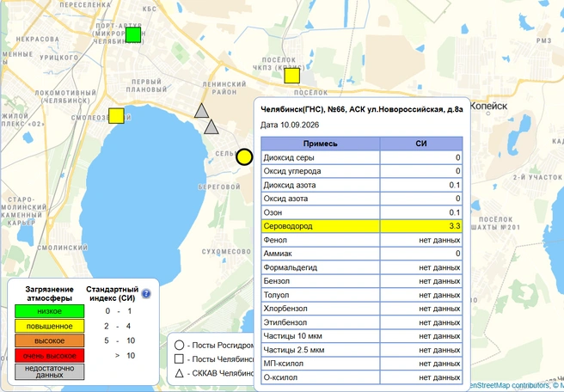Viewport: 564px width, 392px height.
Task: Click the circle symbol for Посты Росгидромет
Action: 179,346
